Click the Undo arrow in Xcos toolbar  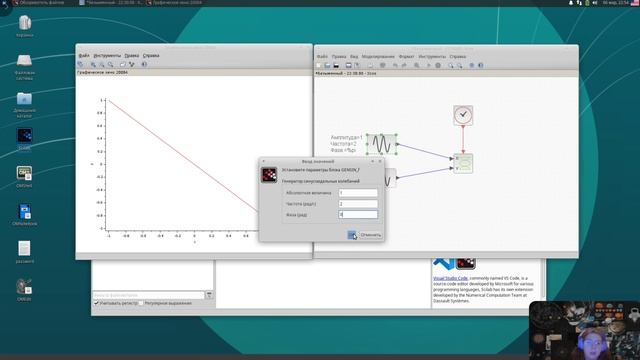[395, 65]
